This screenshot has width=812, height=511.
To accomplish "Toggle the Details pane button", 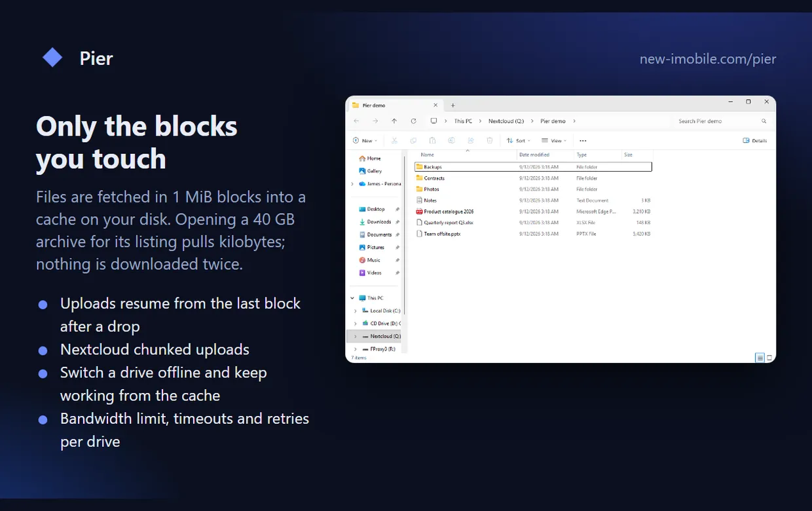I will [755, 140].
